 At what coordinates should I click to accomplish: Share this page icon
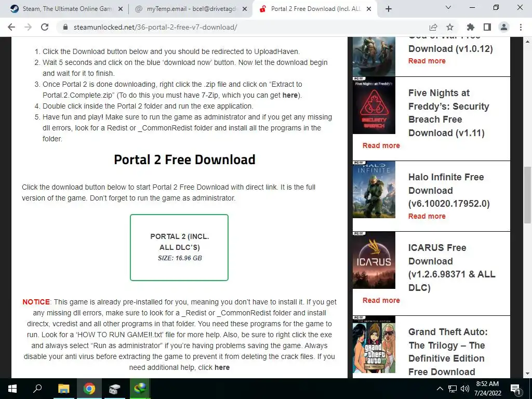pyautogui.click(x=433, y=27)
